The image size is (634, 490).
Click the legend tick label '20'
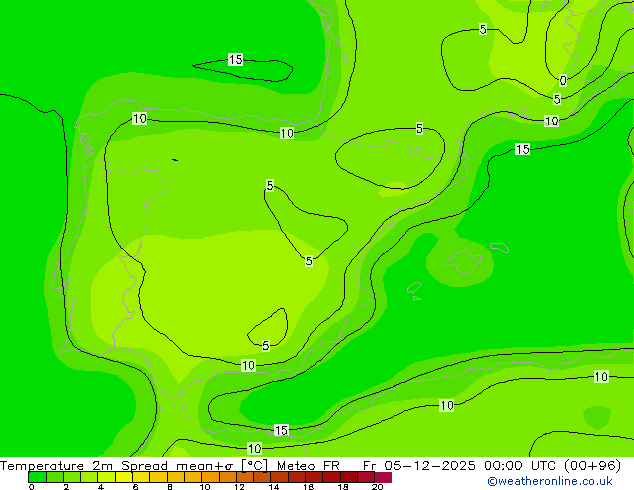pyautogui.click(x=377, y=487)
